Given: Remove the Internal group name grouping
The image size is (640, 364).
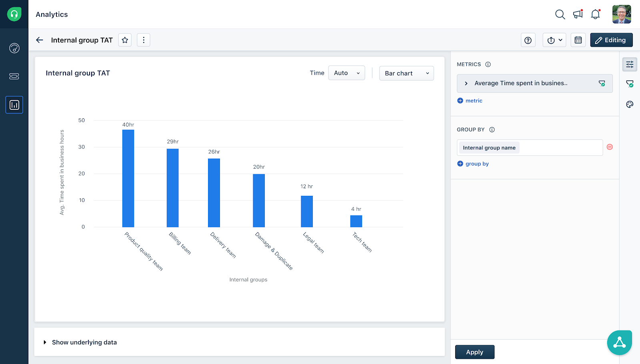Looking at the screenshot, I should 610,147.
